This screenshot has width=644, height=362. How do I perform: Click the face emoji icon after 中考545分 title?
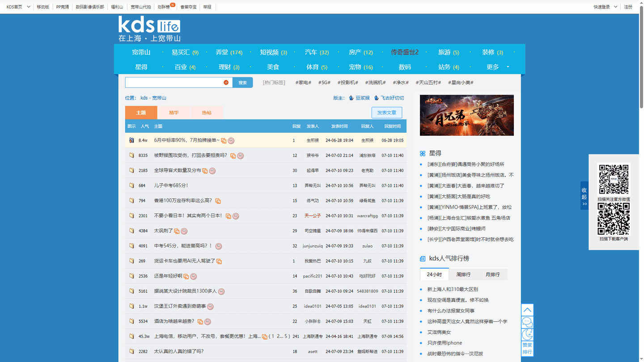tap(219, 246)
